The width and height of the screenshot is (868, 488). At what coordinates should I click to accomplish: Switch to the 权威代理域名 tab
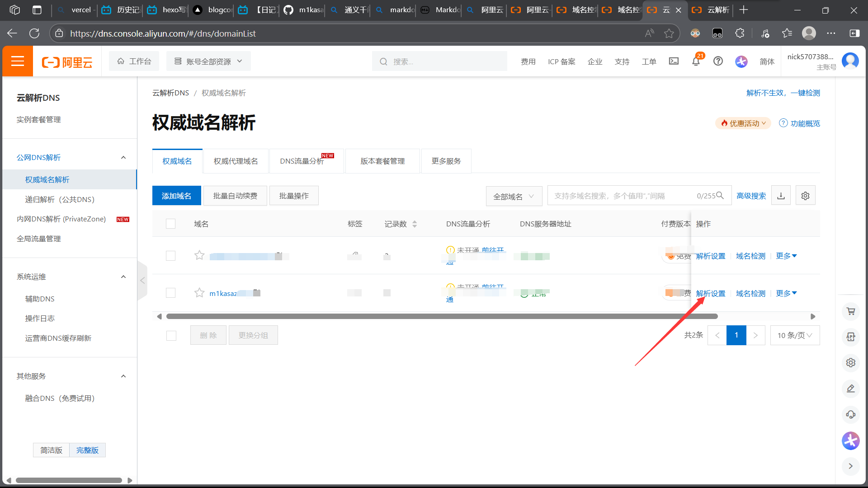(x=236, y=161)
